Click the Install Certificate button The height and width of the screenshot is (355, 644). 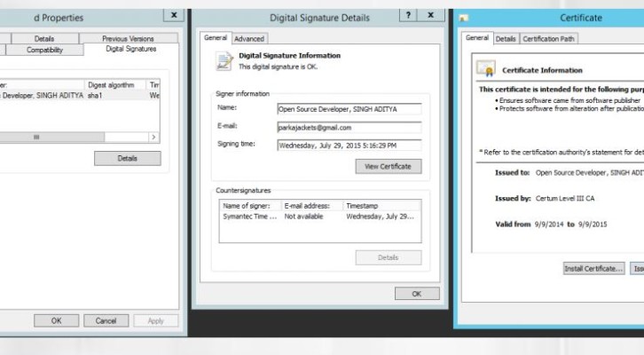(593, 268)
